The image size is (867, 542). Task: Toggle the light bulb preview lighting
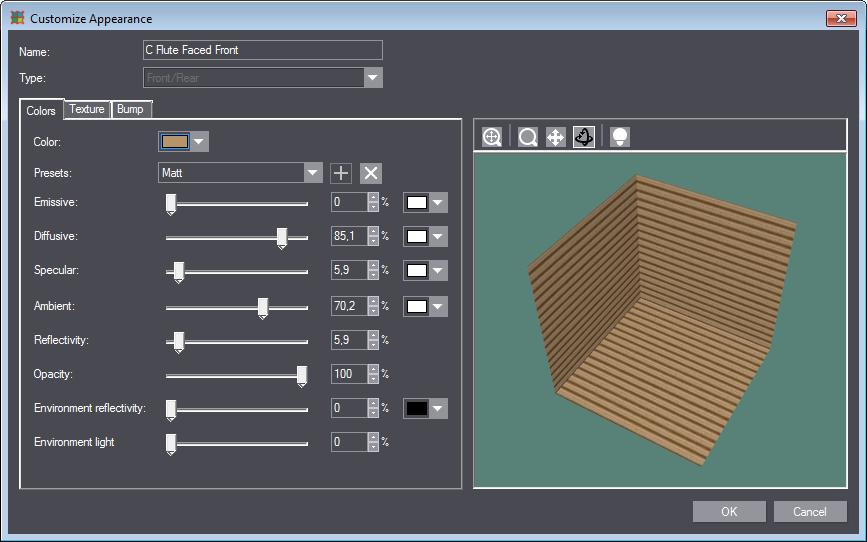pyautogui.click(x=620, y=137)
